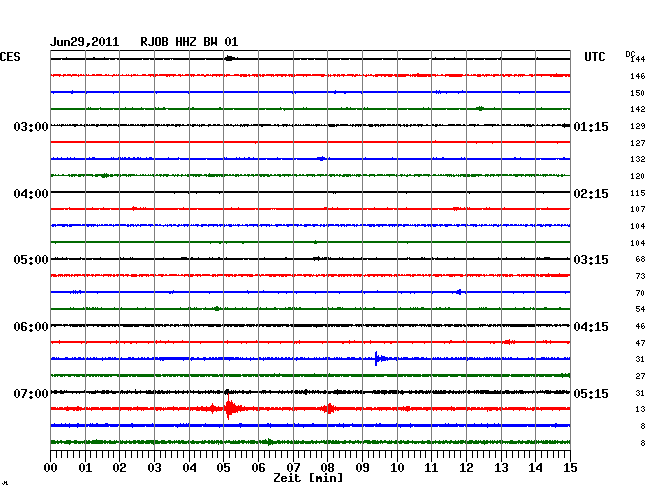Click the DC value 68
Image resolution: width=650 pixels, height=494 pixels.
click(x=640, y=259)
